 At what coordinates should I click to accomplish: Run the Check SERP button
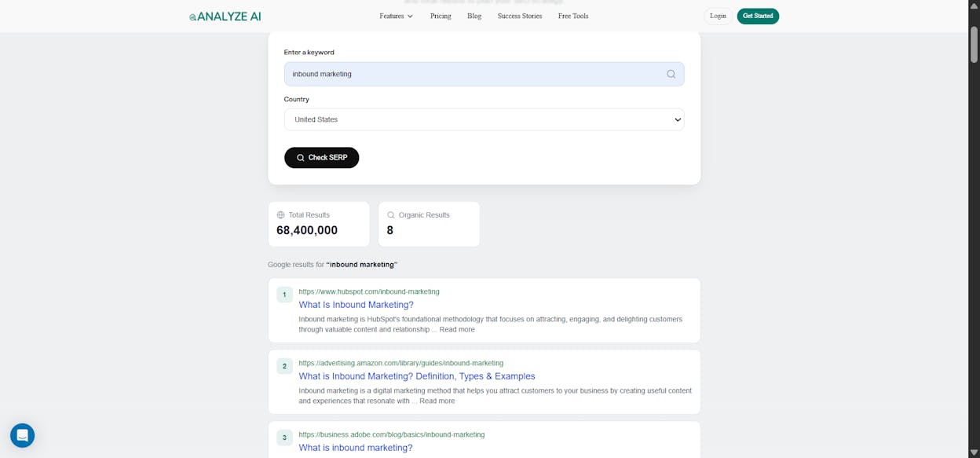coord(321,157)
